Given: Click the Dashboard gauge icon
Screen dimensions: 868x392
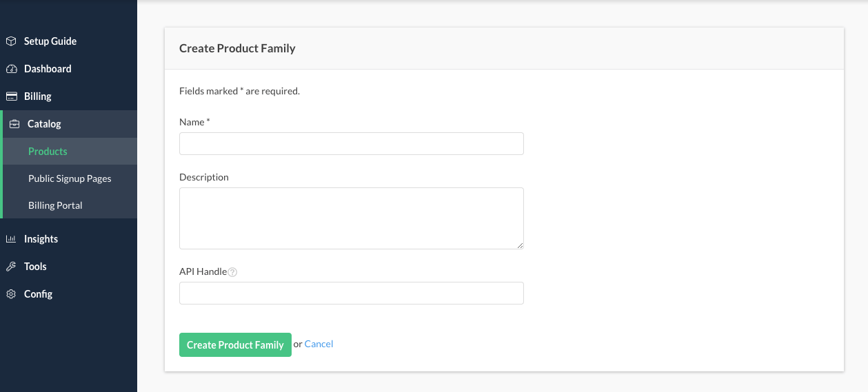Looking at the screenshot, I should point(11,69).
